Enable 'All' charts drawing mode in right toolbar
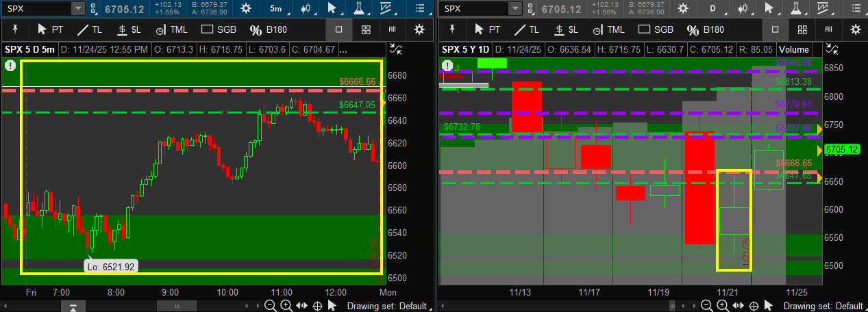Viewport: 868px width, 312px height. pos(828,30)
